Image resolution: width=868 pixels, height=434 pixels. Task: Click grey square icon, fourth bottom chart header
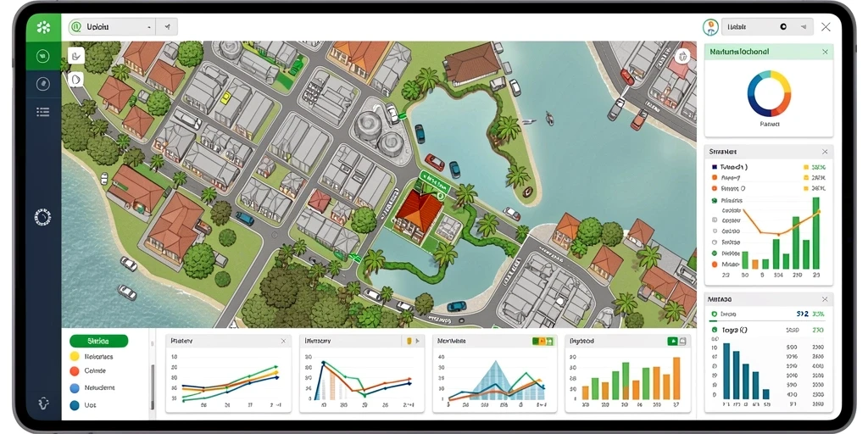pos(683,341)
